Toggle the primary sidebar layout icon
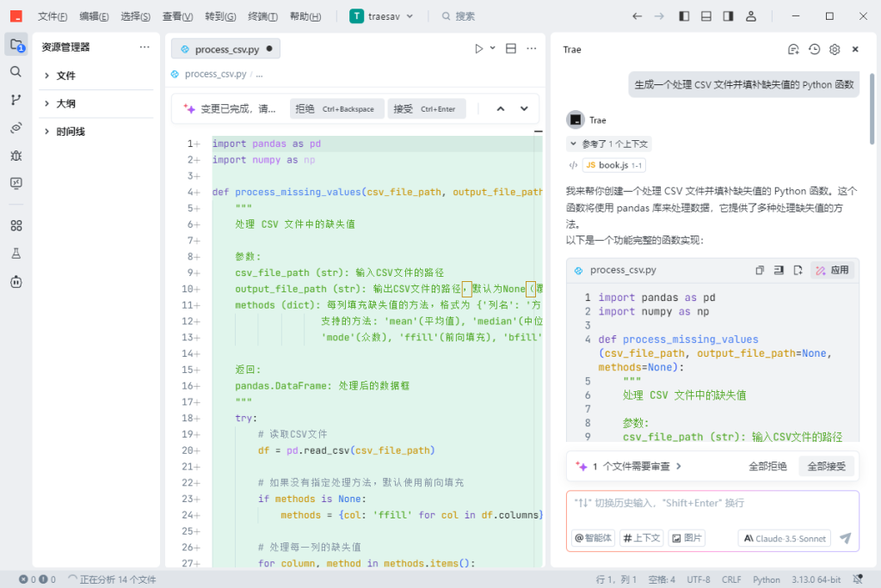The width and height of the screenshot is (881, 588). pos(684,16)
